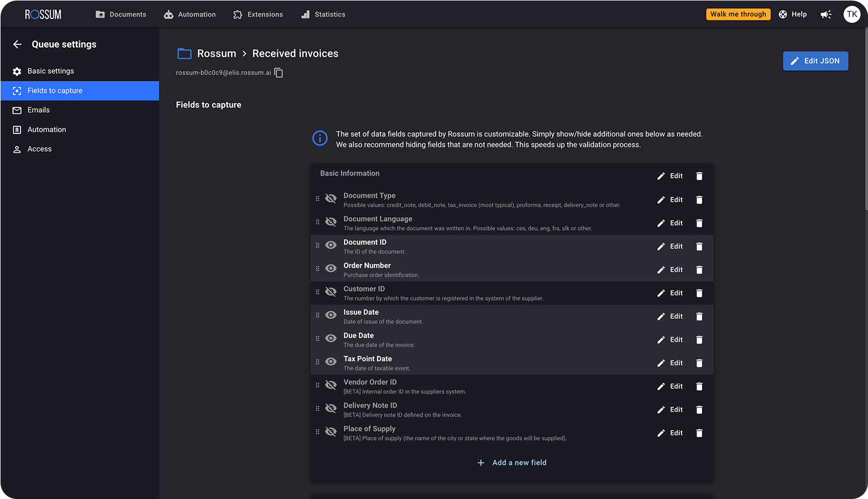This screenshot has height=499, width=868.
Task: Open the Emails settings tab
Action: point(39,110)
